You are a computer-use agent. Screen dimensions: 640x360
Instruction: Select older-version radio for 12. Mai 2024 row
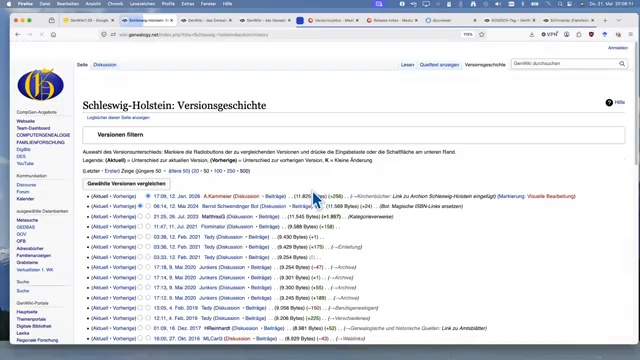pyautogui.click(x=140, y=206)
